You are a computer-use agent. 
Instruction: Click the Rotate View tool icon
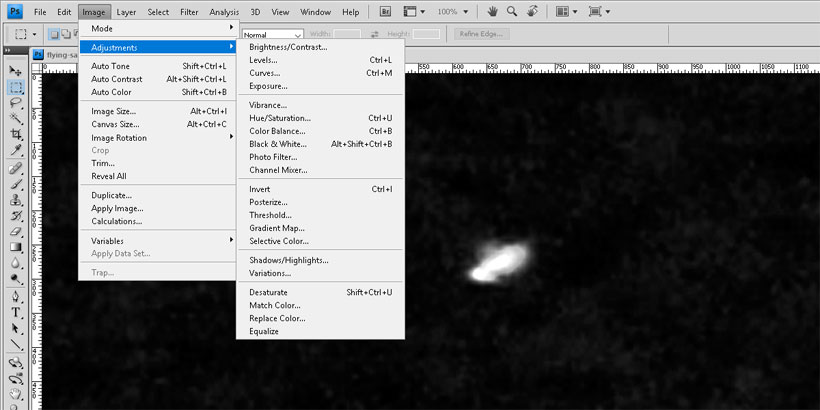pos(532,12)
